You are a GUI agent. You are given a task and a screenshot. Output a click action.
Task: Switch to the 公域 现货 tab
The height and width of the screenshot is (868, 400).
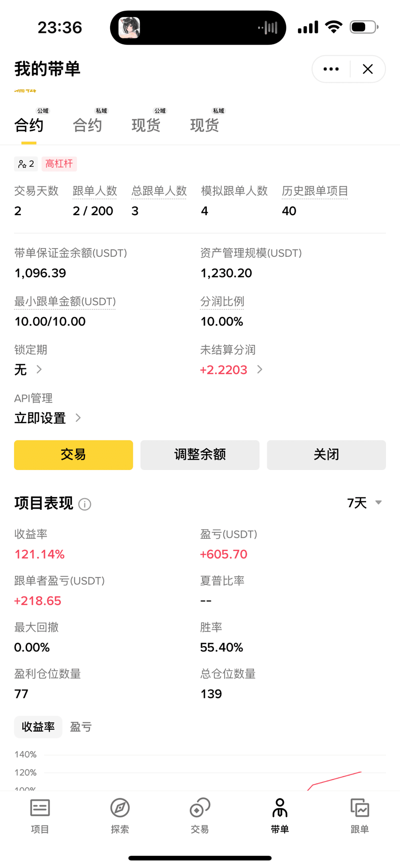[146, 125]
